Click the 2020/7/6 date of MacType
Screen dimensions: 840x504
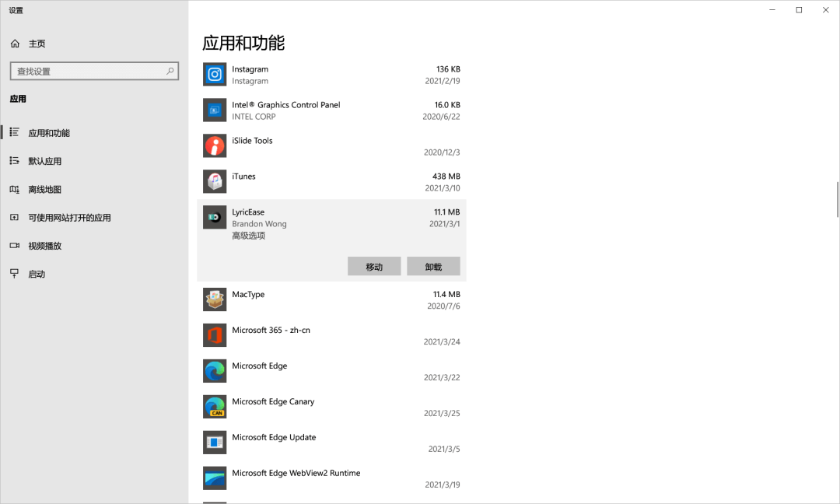pyautogui.click(x=443, y=306)
